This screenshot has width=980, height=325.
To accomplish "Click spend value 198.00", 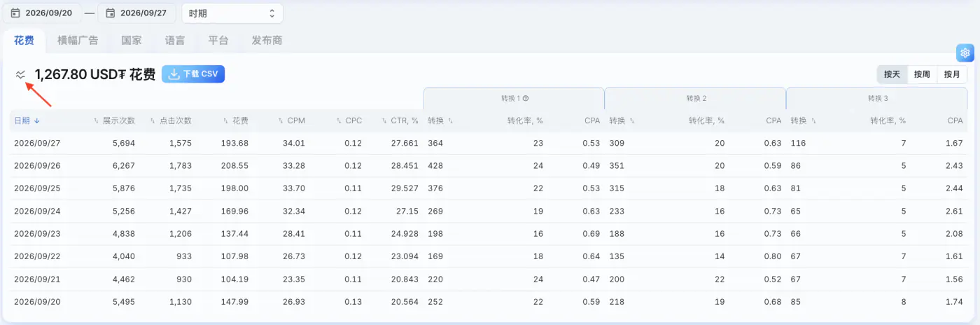I will tap(236, 189).
